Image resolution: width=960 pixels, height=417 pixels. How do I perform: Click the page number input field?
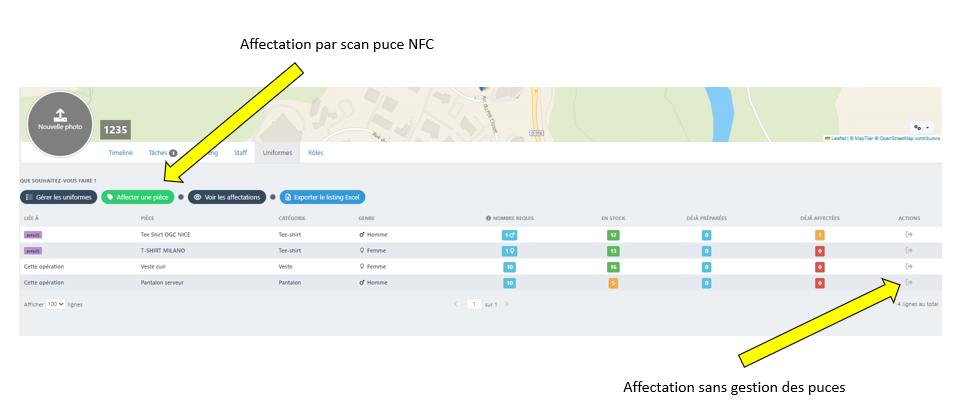tap(474, 303)
